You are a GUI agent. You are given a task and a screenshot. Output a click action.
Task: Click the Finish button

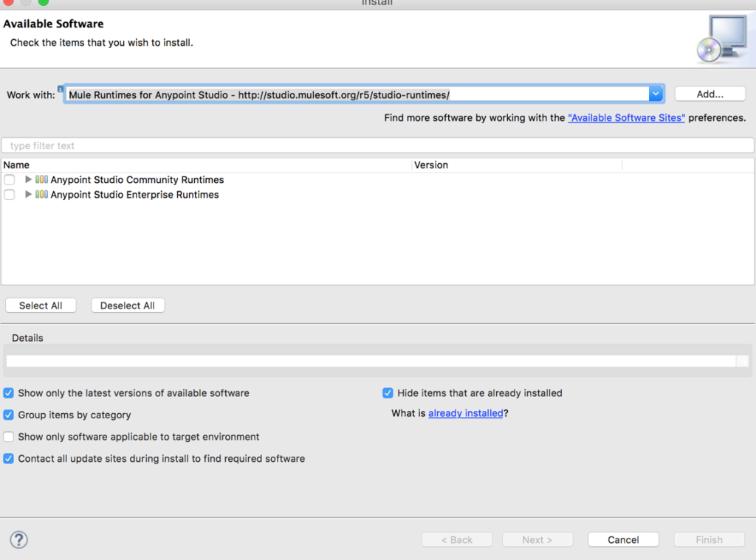tap(709, 540)
